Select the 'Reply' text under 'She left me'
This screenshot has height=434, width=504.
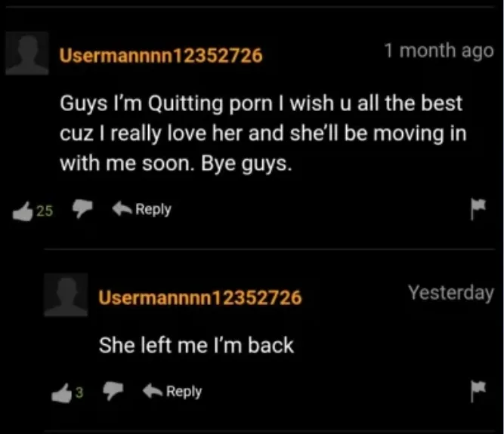184,392
